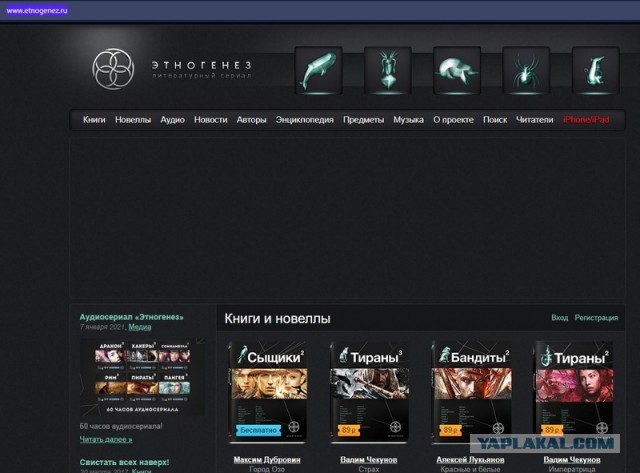Open the Бандиты book cover
The height and width of the screenshot is (473, 640).
coord(471,392)
